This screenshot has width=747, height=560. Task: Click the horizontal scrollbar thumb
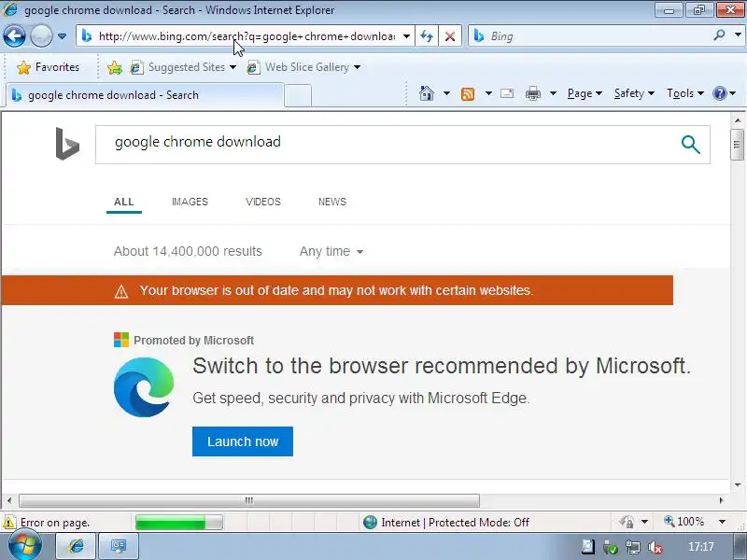(x=249, y=500)
